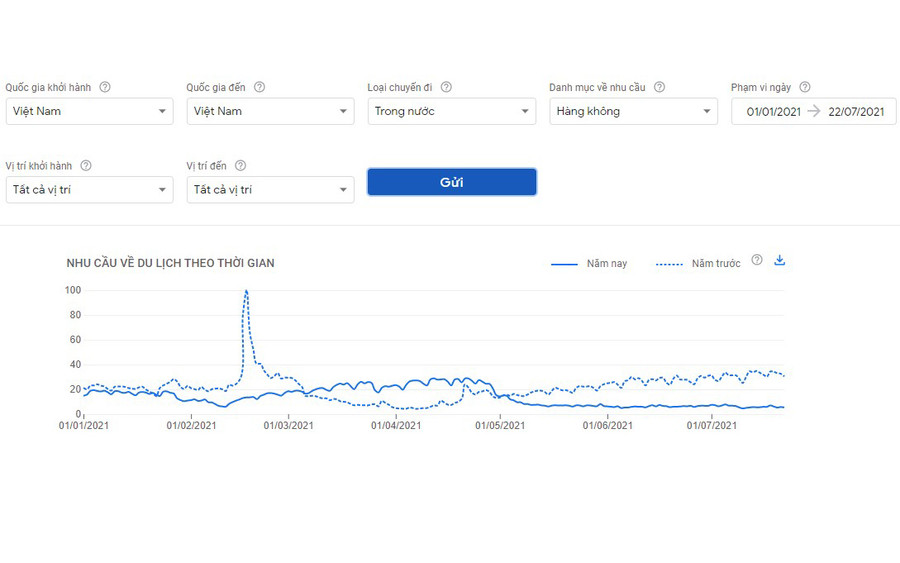
Task: Download the travel demand chart
Action: [x=780, y=260]
